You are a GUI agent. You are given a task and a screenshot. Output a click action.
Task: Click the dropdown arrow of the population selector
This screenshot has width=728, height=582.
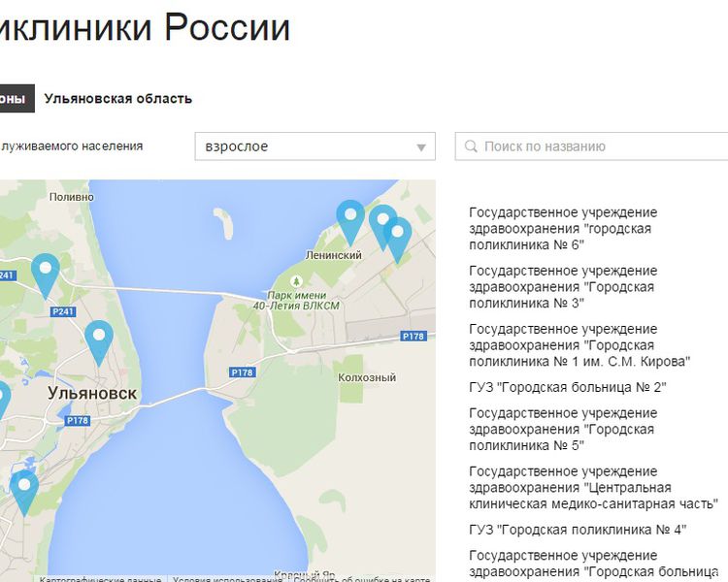pyautogui.click(x=421, y=147)
